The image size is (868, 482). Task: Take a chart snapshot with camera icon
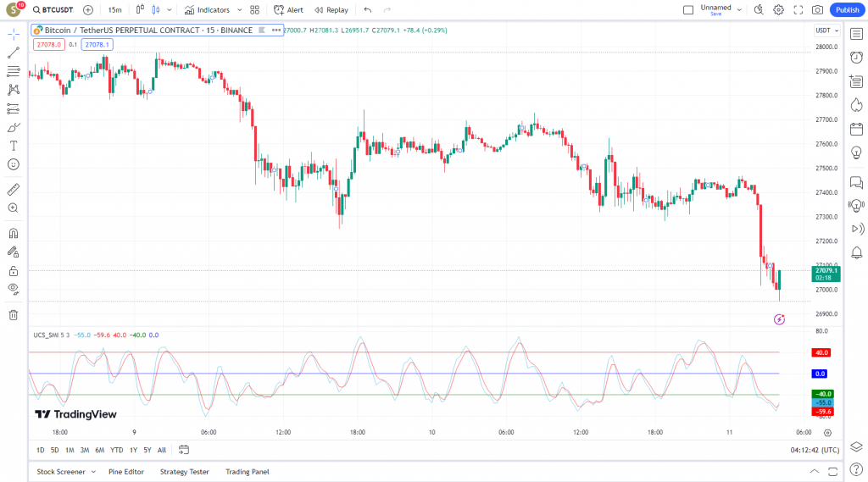point(818,10)
